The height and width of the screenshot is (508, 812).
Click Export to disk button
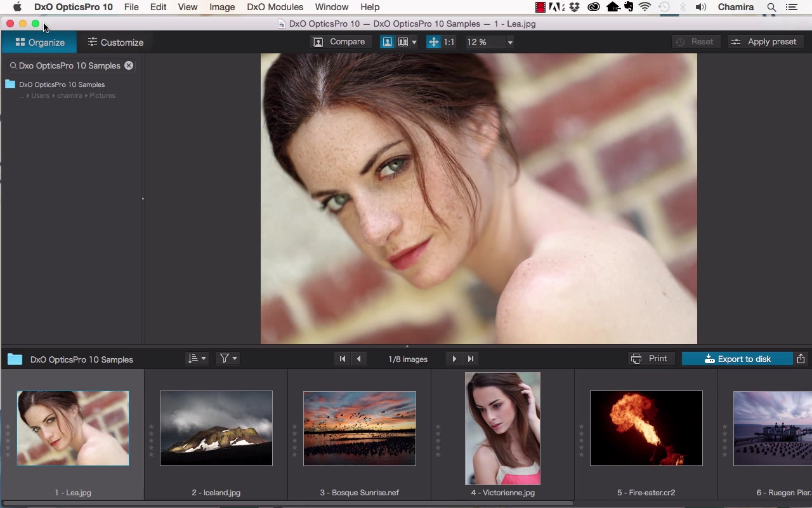737,359
